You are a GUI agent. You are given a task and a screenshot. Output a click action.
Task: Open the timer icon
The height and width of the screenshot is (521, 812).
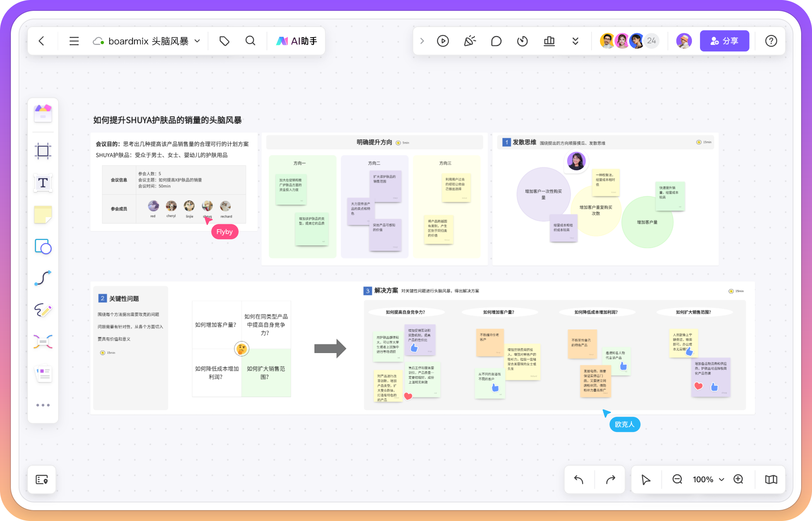522,41
